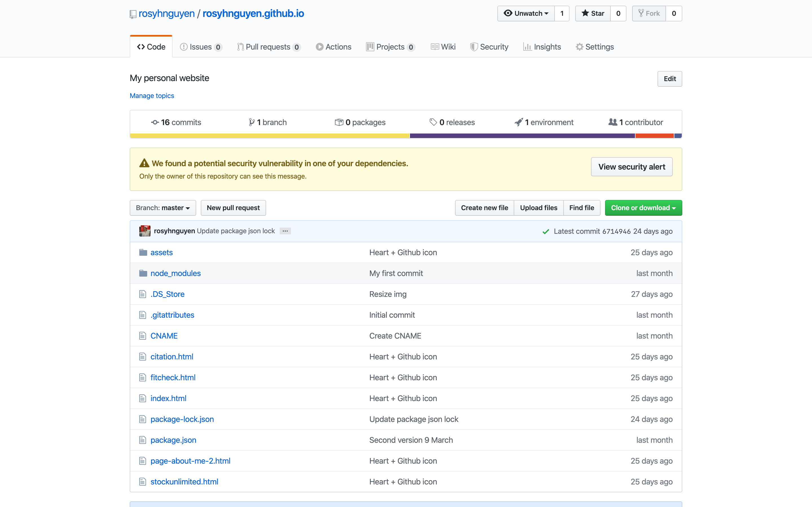The width and height of the screenshot is (812, 507).
Task: Open the Settings tab
Action: click(595, 47)
